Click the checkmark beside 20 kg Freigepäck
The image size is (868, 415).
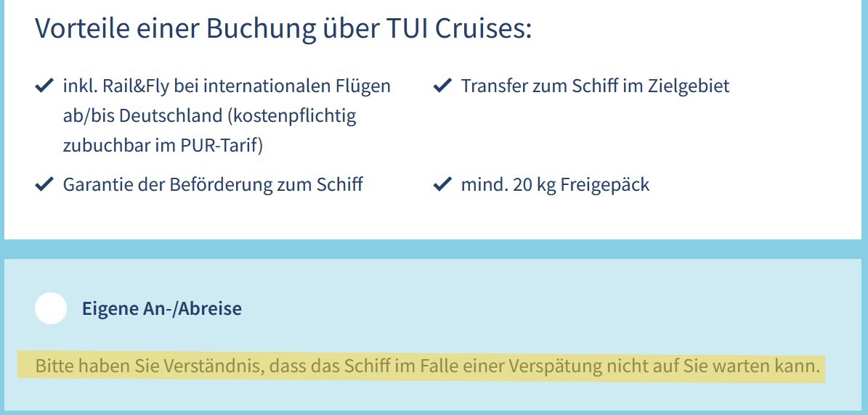click(x=441, y=185)
